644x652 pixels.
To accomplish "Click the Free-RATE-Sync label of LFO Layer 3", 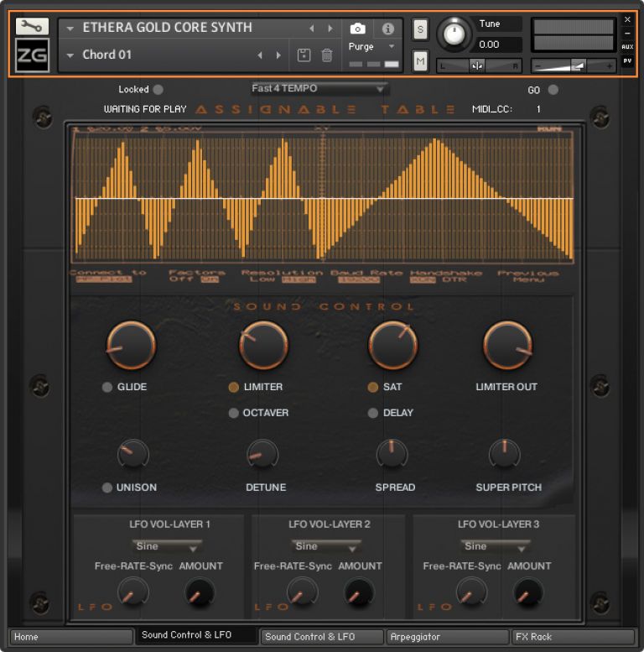I will pyautogui.click(x=461, y=566).
